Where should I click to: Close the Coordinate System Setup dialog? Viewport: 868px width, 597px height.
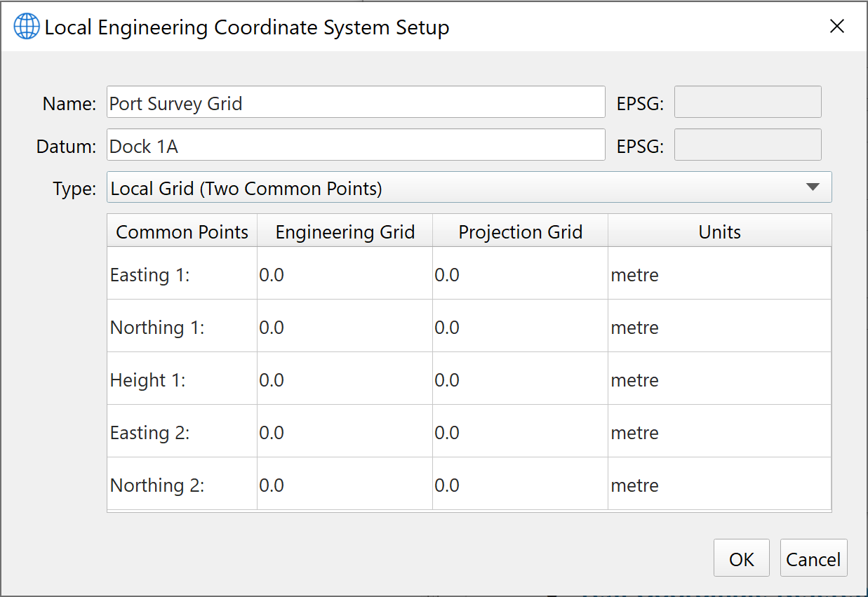click(x=836, y=27)
